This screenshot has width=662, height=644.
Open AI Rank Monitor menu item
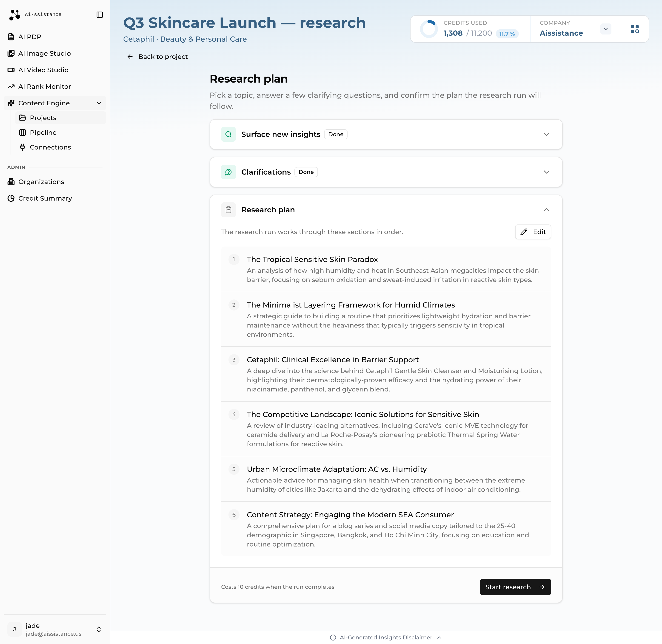tap(55, 86)
